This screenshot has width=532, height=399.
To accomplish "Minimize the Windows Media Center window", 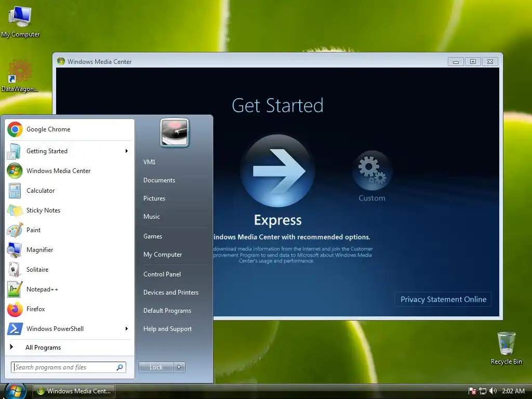I will click(x=456, y=61).
